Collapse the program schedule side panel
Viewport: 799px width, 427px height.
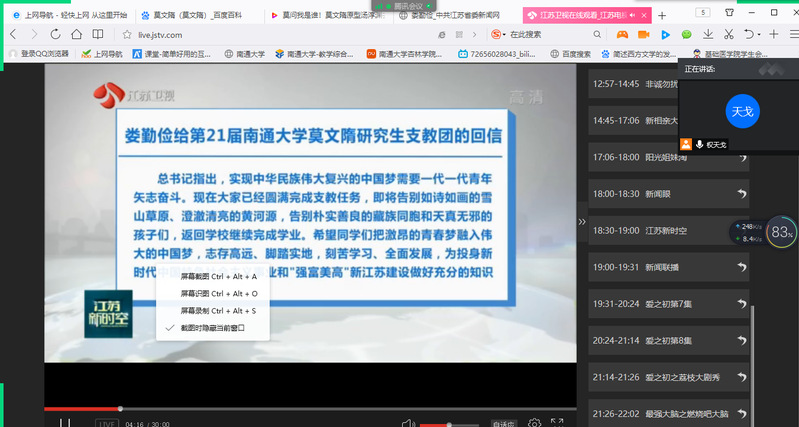coord(582,220)
